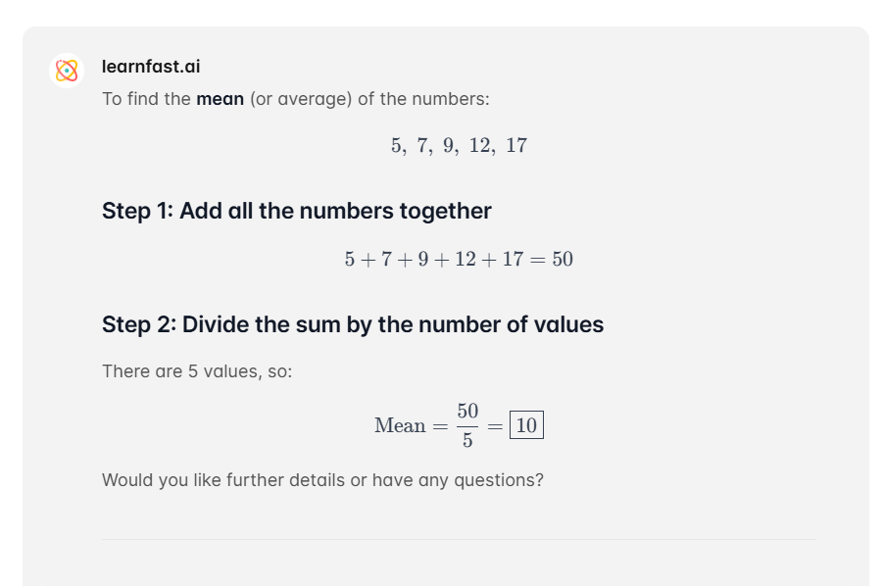Click the denominator 5 of the fraction
Viewport: 882px width, 588px height.
(x=467, y=440)
